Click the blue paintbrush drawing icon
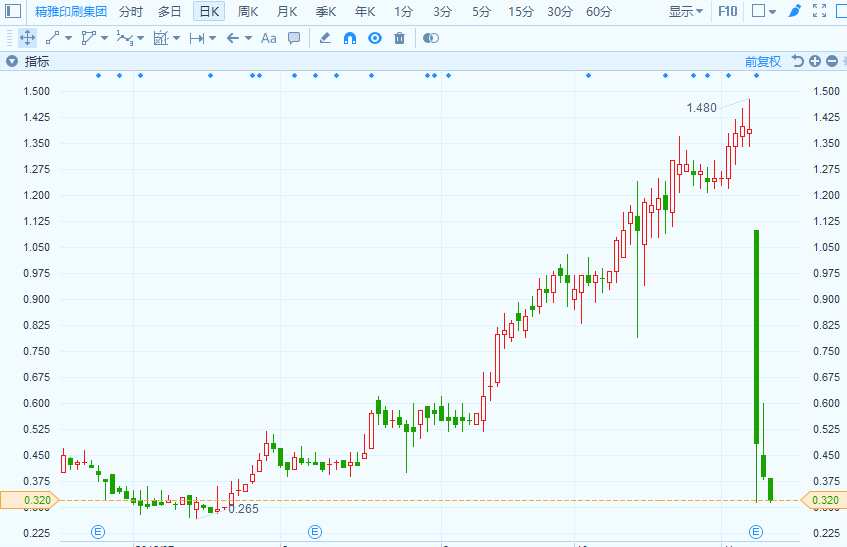847x547 pixels. point(794,11)
